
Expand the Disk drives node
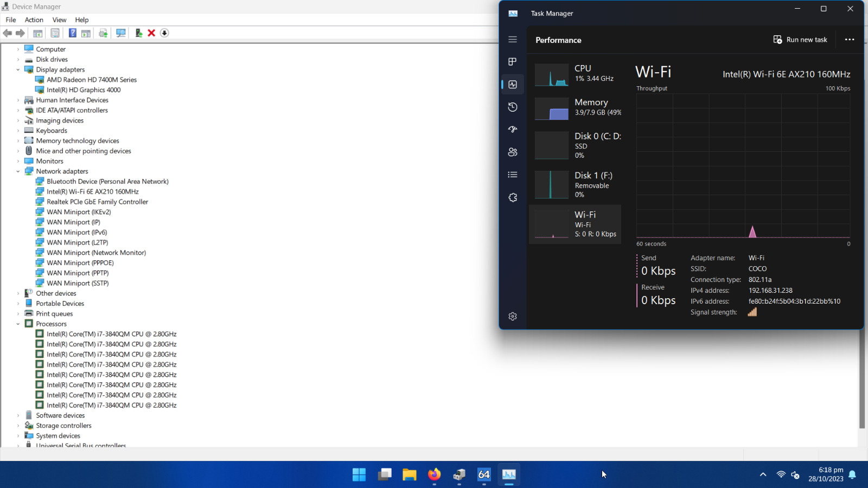coord(18,60)
